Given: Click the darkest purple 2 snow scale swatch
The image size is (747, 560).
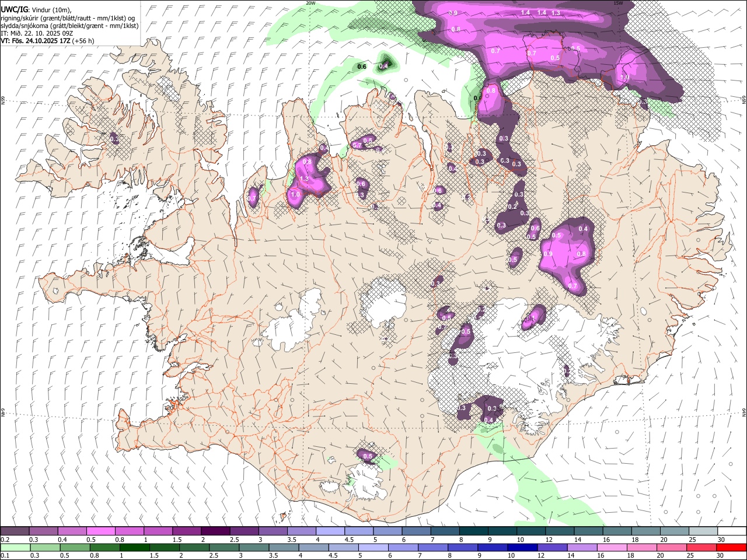Looking at the screenshot, I should coord(215,531).
